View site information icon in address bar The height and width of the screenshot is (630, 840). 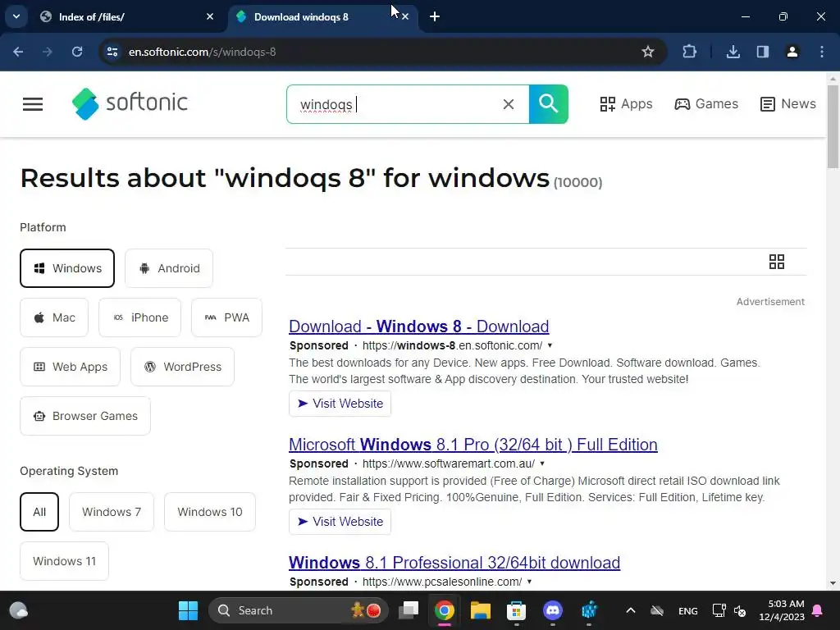pyautogui.click(x=112, y=52)
